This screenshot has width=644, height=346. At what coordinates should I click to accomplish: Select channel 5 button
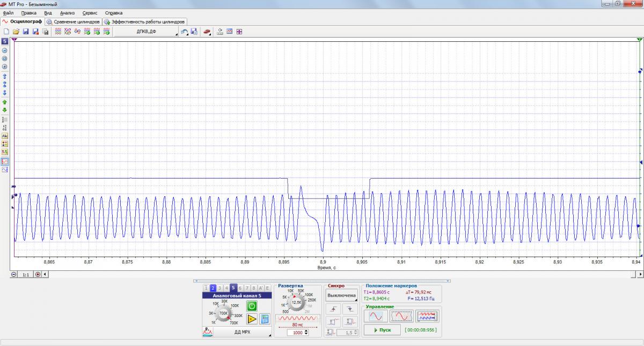tap(233, 288)
